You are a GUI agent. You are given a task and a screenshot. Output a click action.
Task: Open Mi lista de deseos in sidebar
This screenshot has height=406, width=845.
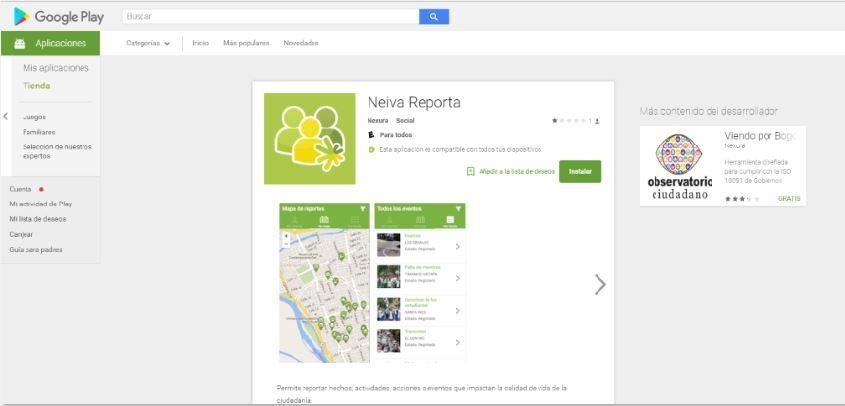point(38,218)
